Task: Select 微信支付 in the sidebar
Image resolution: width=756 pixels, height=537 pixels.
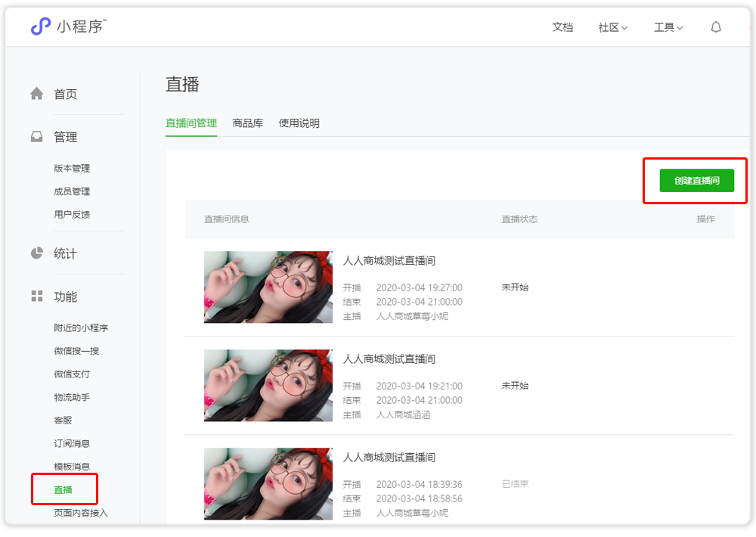Action: point(72,374)
